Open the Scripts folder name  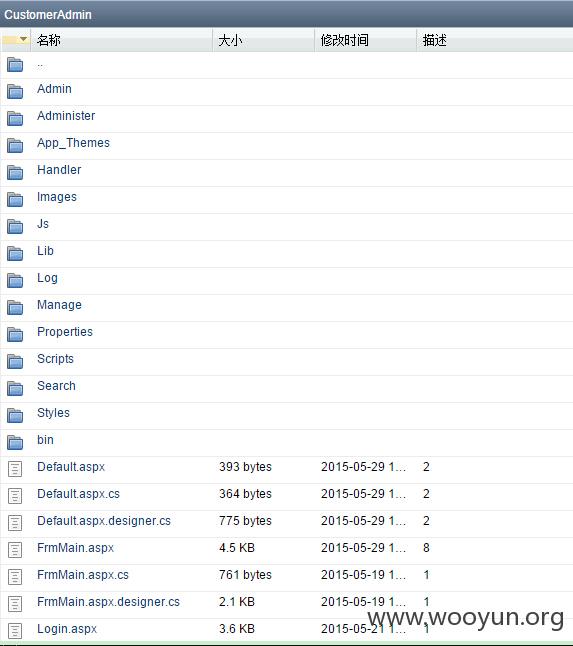click(55, 359)
